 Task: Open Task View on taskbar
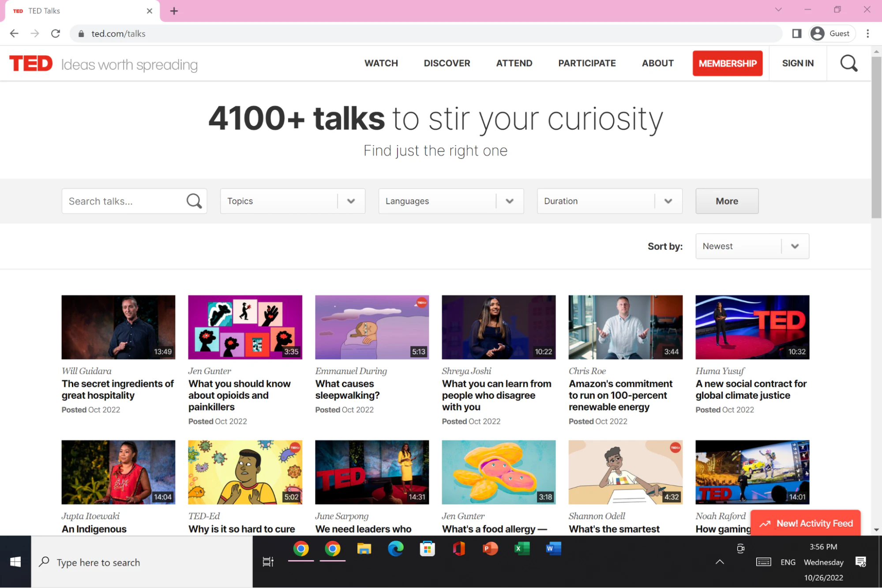coord(268,562)
